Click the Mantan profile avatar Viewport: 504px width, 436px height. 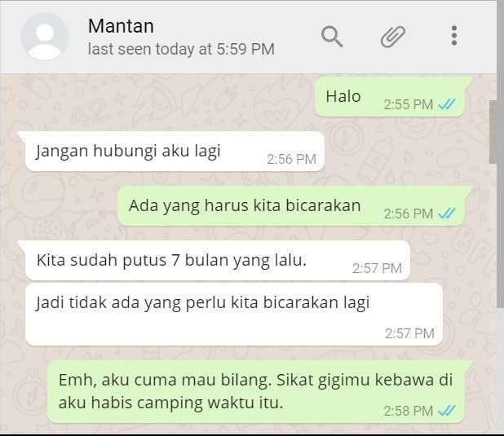[x=45, y=37]
